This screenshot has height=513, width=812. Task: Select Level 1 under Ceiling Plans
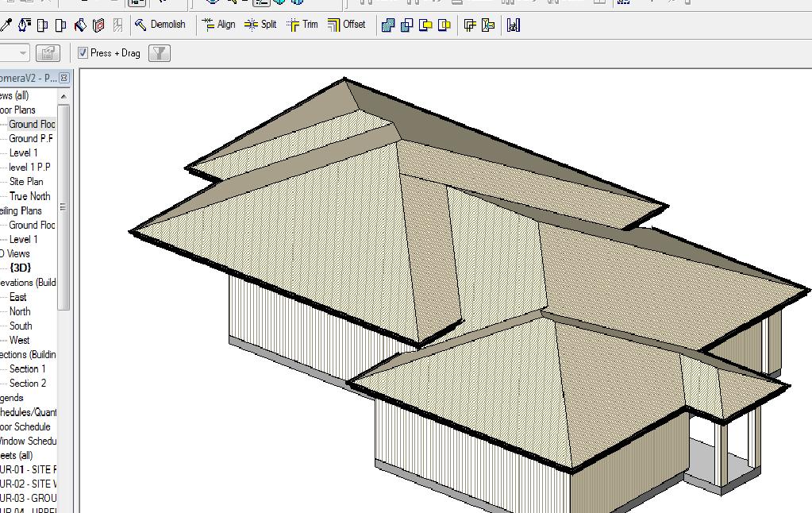tap(23, 239)
